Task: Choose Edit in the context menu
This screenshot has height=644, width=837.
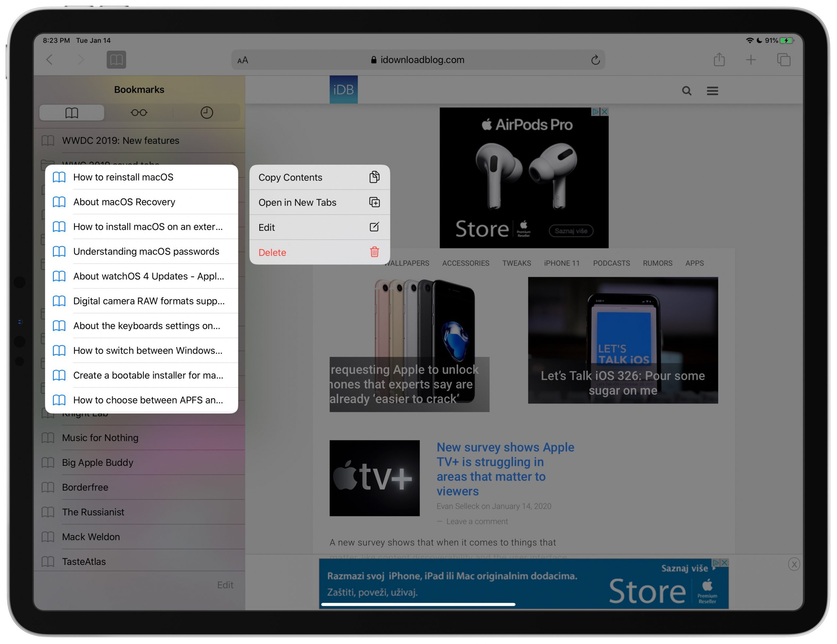Action: tap(320, 227)
